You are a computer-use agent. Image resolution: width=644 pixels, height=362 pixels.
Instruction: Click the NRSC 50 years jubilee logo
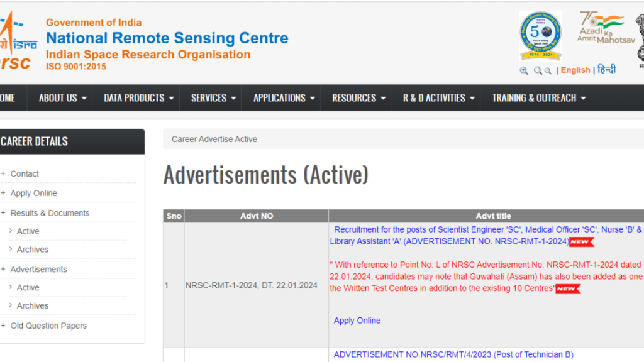tap(541, 35)
